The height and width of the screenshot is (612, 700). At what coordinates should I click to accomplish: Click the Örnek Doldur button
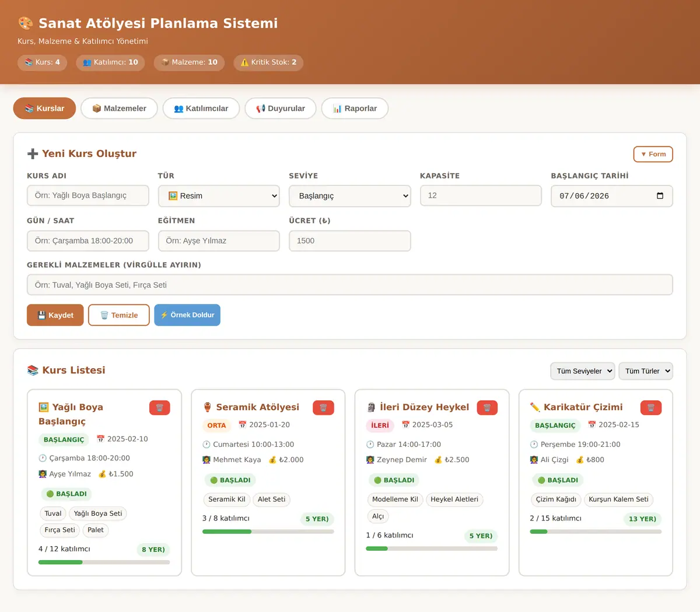[x=187, y=315]
